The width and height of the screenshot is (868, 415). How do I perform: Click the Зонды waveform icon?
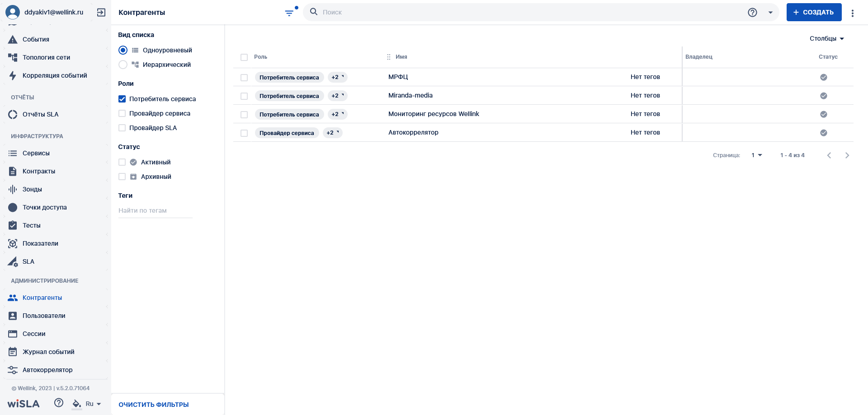(13, 189)
